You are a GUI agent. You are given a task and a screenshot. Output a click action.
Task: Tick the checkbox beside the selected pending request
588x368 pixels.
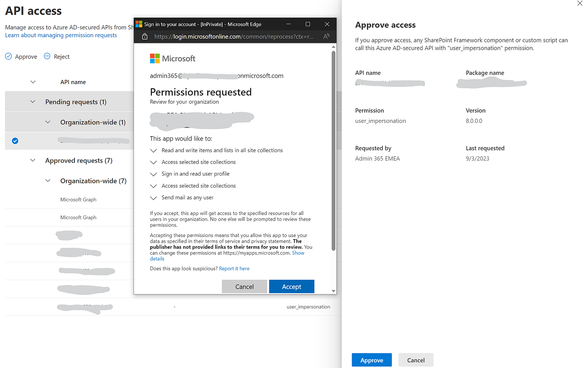(x=15, y=141)
